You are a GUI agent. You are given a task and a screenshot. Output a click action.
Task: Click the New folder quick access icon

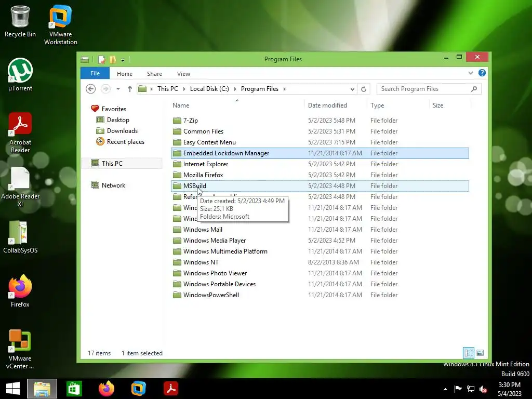[113, 60]
